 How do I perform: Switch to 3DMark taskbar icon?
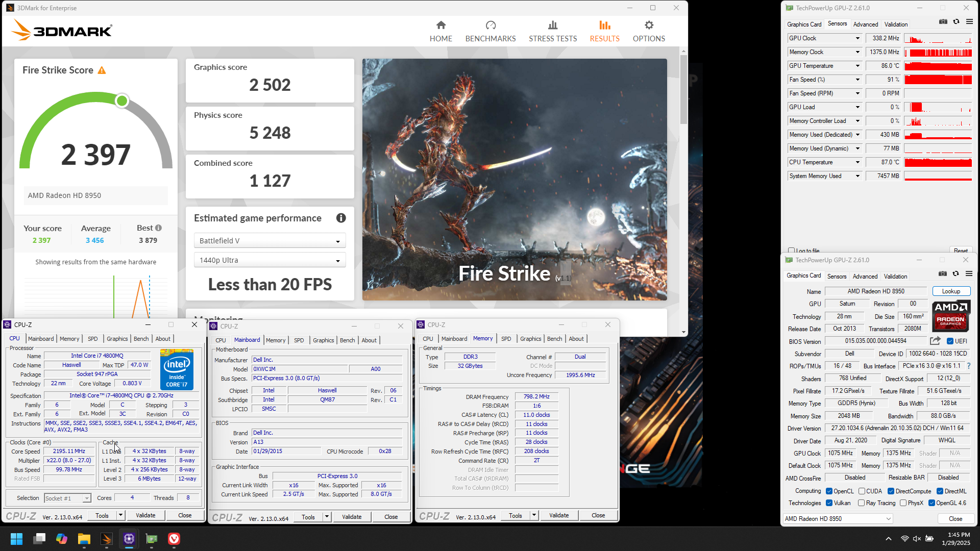pos(107,539)
